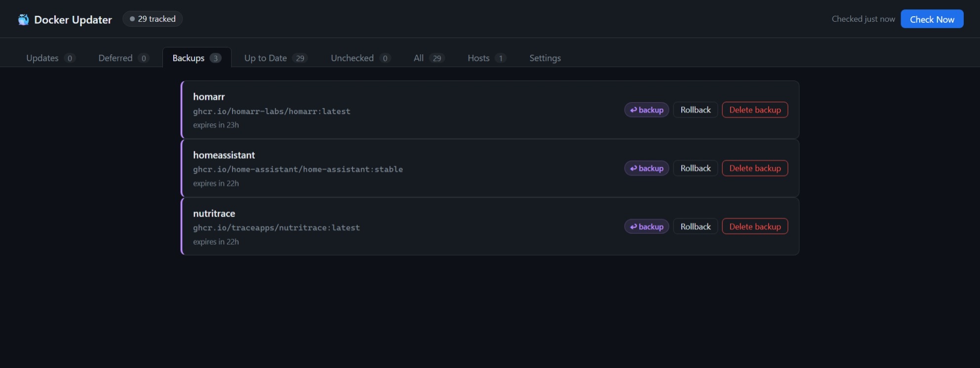Click the Backups tab count badge 3
The height and width of the screenshot is (368, 980).
[x=215, y=58]
